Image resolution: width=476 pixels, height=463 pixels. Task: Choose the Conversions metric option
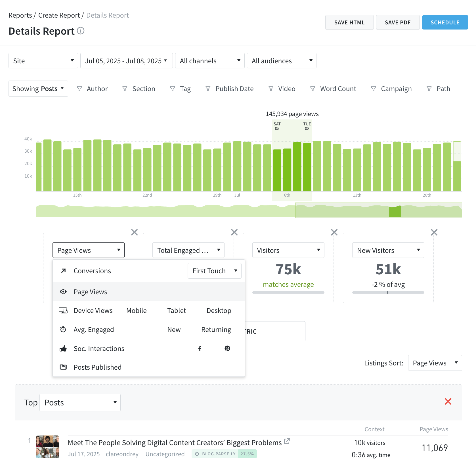[92, 271]
